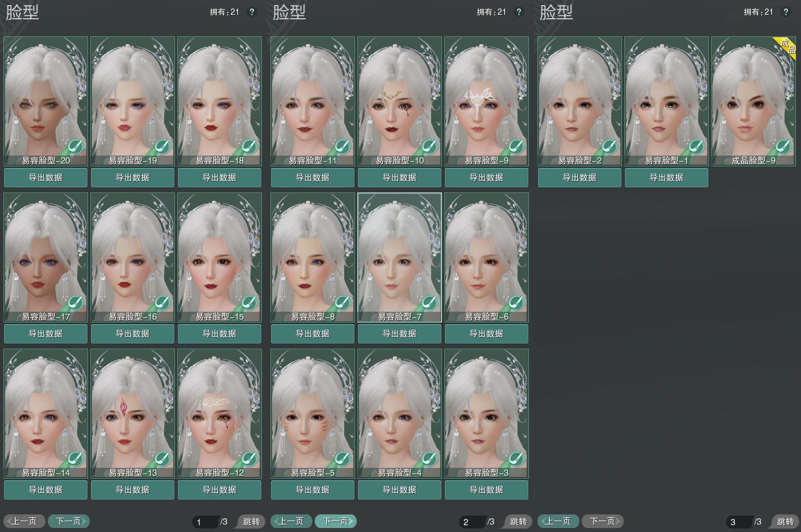Click brush edit icon on 易容脸型-6

[516, 303]
